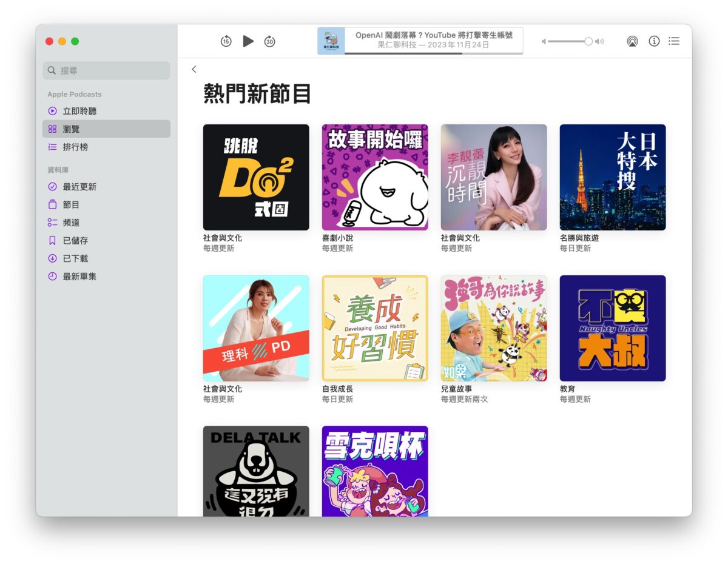This screenshot has width=728, height=564.
Task: Click the 已下載 download arrow icon
Action: pyautogui.click(x=52, y=258)
